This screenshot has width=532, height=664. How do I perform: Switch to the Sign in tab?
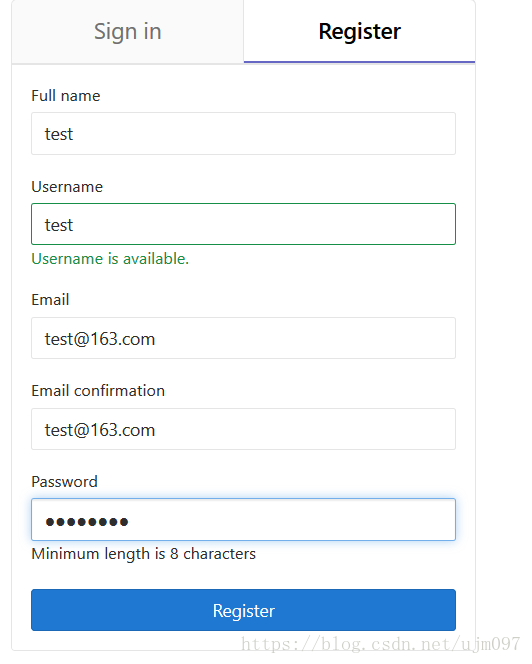[127, 32]
